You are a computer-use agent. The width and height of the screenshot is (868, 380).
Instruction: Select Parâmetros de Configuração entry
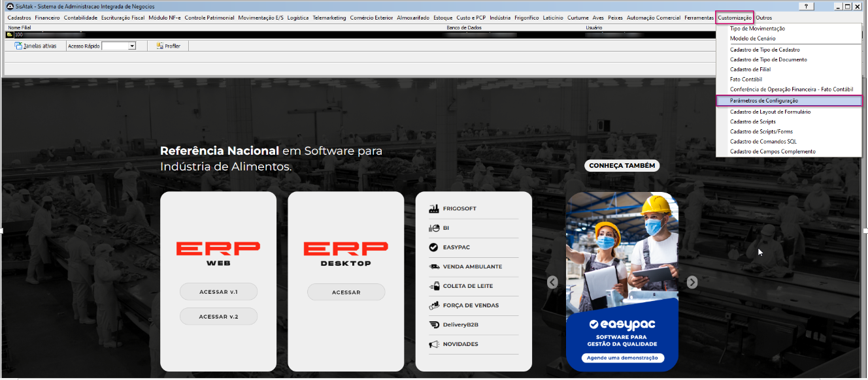click(x=789, y=101)
